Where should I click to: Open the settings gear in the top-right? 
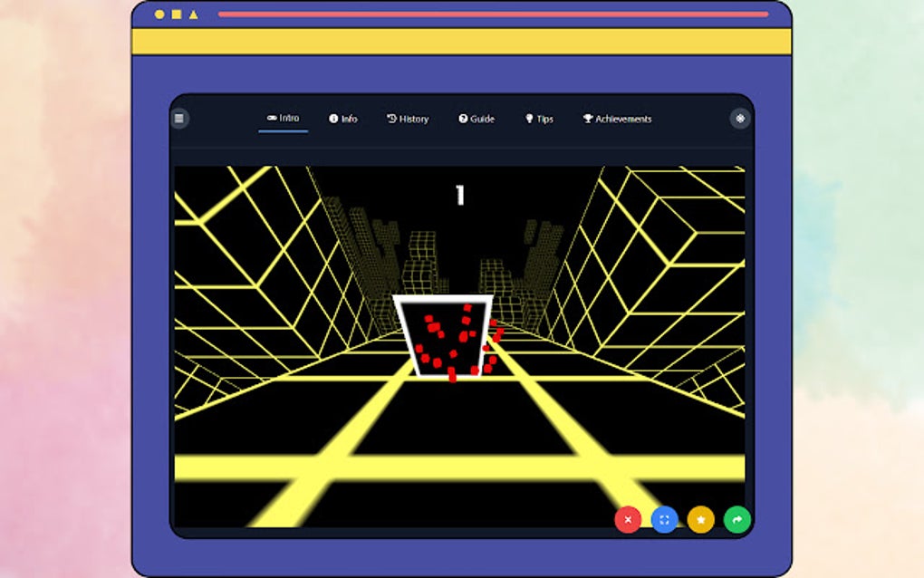[740, 118]
